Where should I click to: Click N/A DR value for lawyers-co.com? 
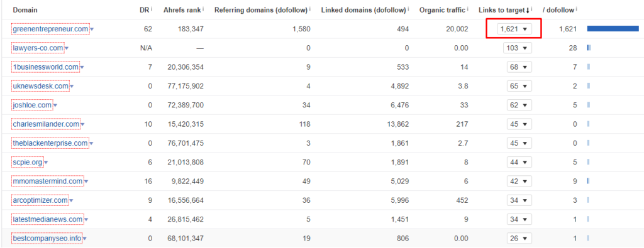(146, 48)
